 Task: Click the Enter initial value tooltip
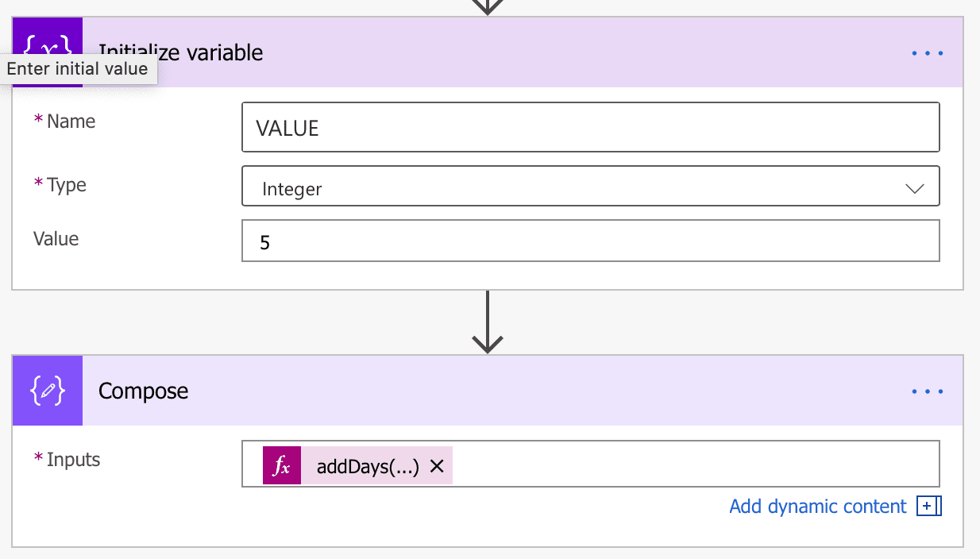tap(78, 68)
